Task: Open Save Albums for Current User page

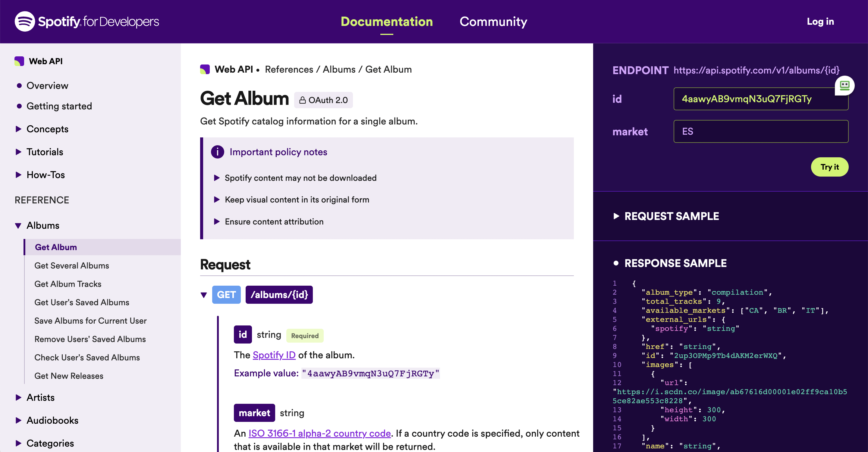Action: (x=90, y=321)
